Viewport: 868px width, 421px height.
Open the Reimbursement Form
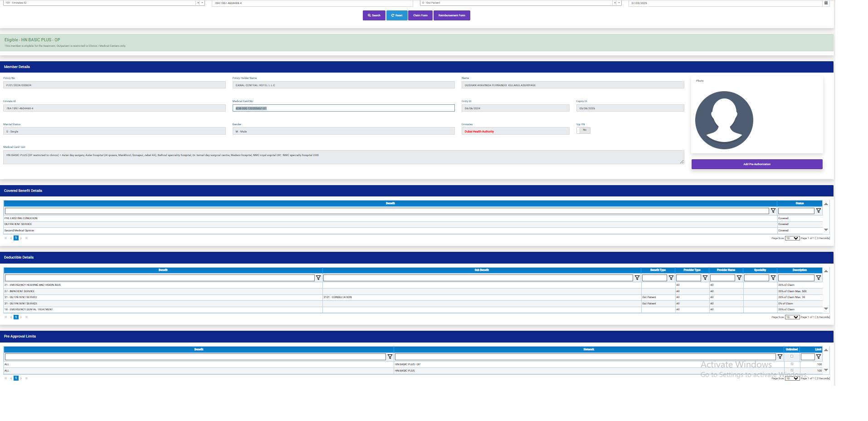click(451, 15)
